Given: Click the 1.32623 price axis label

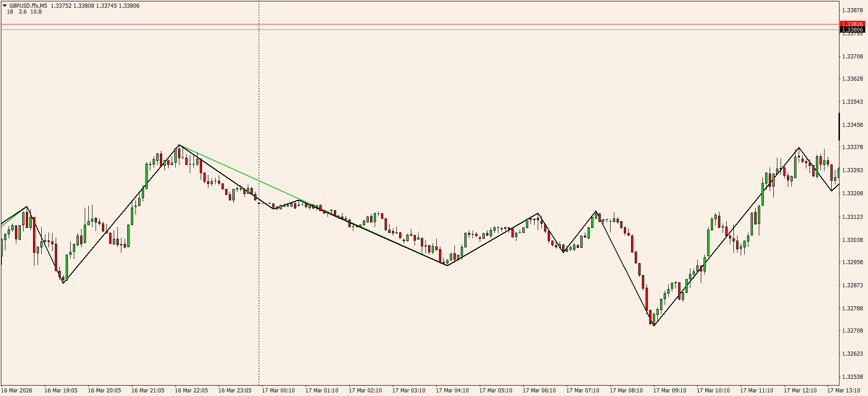Looking at the screenshot, I should (x=852, y=354).
